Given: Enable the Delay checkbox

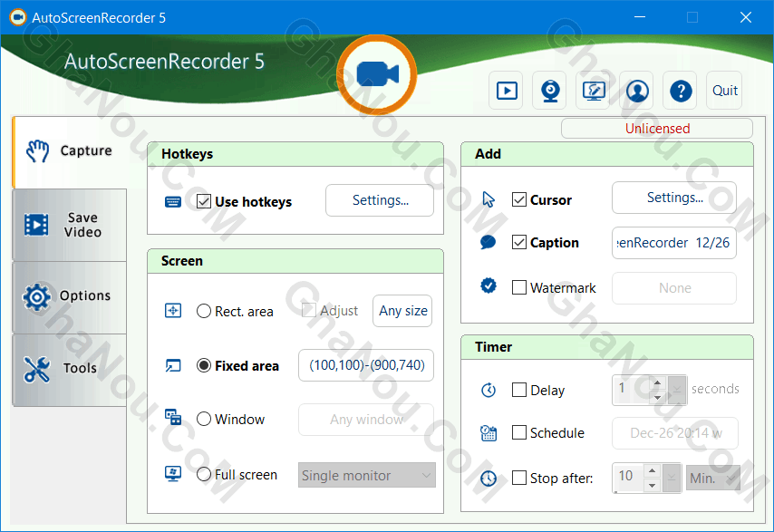Looking at the screenshot, I should [x=518, y=390].
